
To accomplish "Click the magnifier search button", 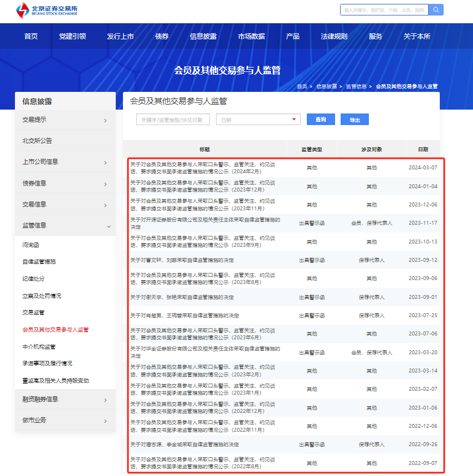I will (436, 10).
